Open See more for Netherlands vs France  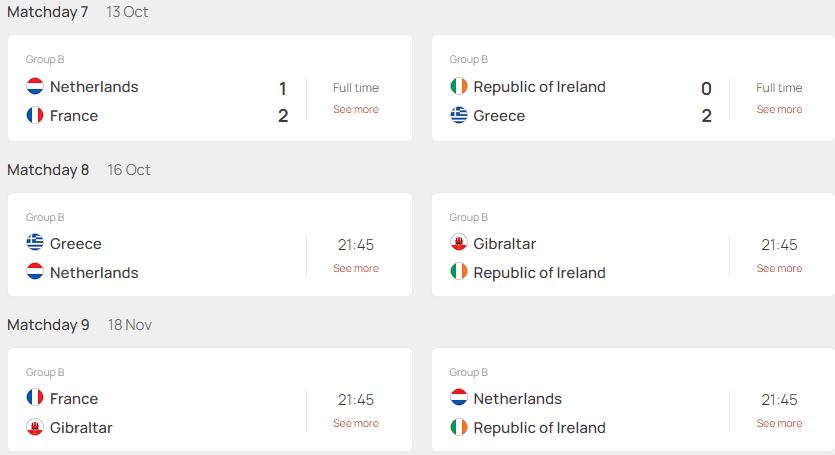(356, 109)
